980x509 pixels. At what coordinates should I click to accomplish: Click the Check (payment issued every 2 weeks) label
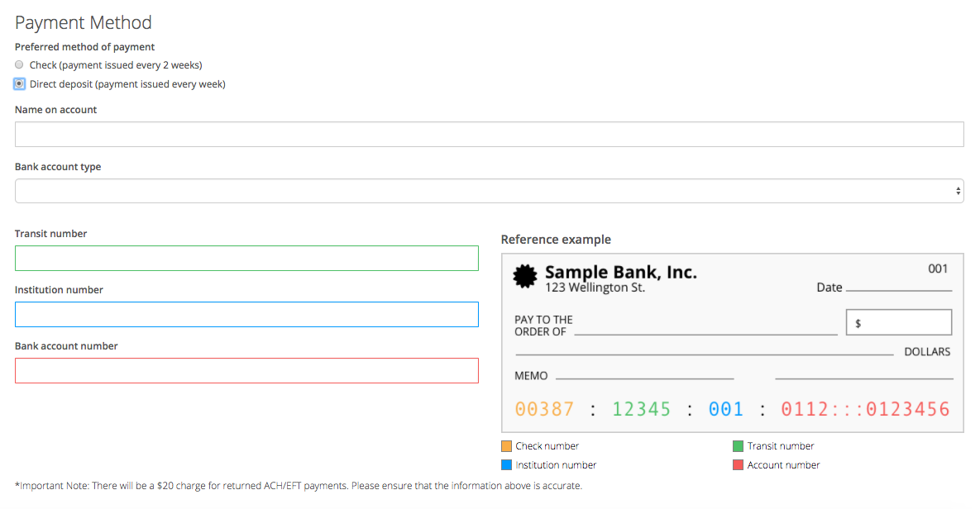tap(116, 65)
